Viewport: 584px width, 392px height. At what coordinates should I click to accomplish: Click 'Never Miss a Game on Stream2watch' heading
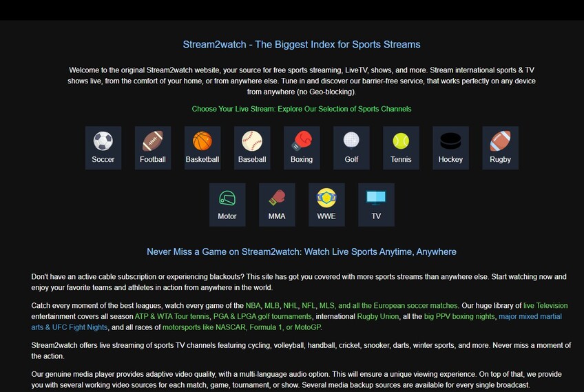click(x=302, y=252)
